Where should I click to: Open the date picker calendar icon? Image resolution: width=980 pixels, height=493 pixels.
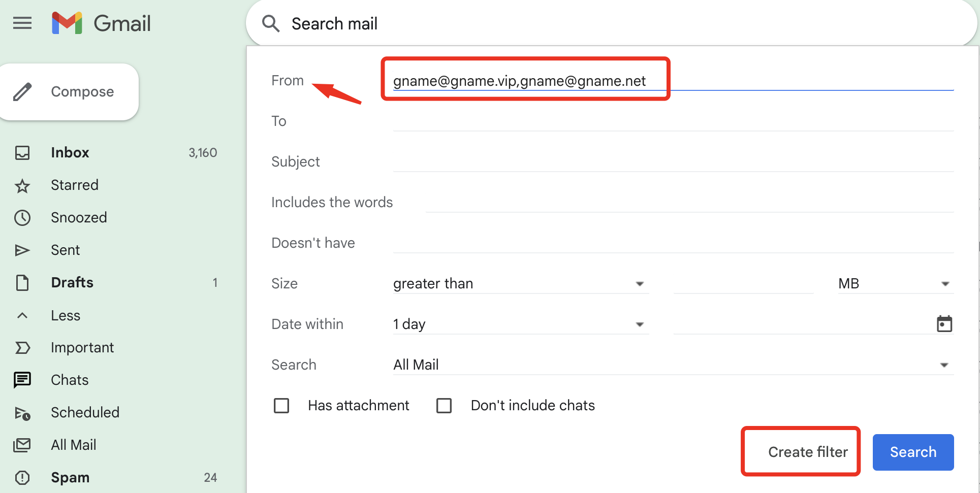tap(944, 324)
